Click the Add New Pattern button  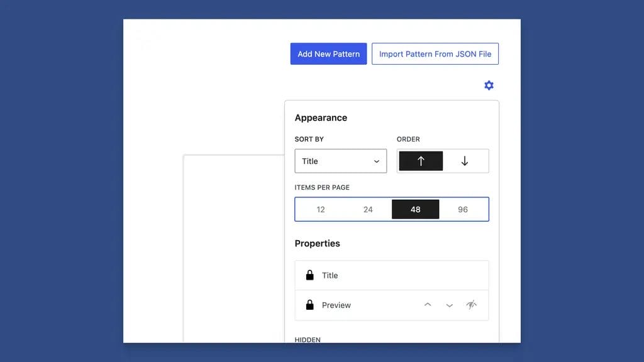tap(328, 53)
